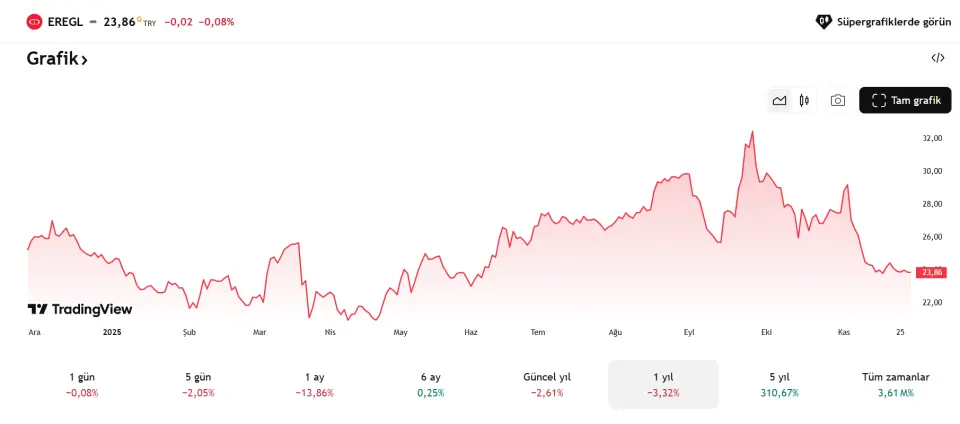Expand the Grafik heading chevron
The image size is (960, 424).
tap(85, 60)
